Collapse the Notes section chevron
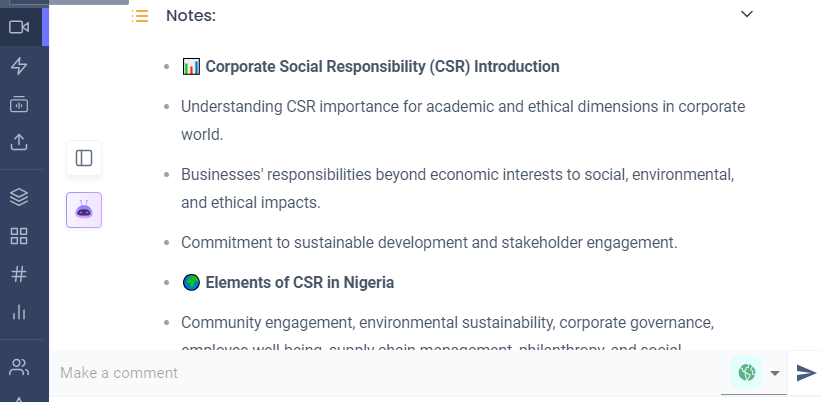 pyautogui.click(x=747, y=14)
